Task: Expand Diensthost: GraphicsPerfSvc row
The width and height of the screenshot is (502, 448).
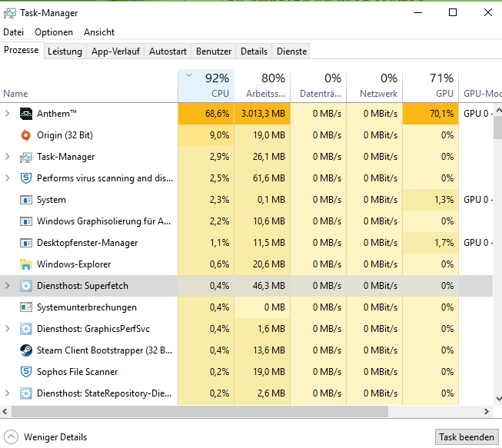Action: point(8,329)
